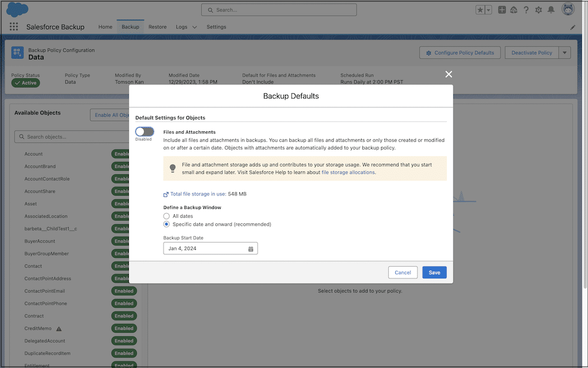Viewport: 588px width, 368px height.
Task: Toggle Enabled status for DuplicateRecordItem
Action: tap(124, 353)
